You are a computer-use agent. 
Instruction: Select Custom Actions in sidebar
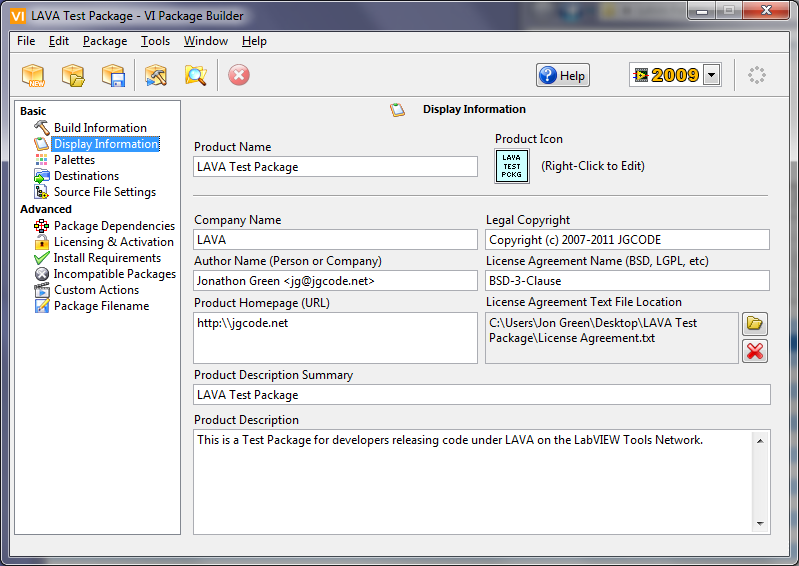pos(96,290)
